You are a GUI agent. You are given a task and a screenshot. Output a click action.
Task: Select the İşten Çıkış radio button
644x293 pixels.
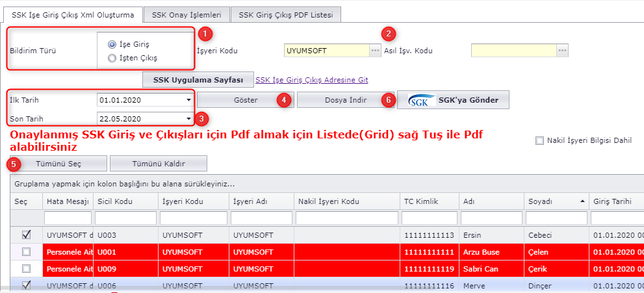tap(112, 58)
